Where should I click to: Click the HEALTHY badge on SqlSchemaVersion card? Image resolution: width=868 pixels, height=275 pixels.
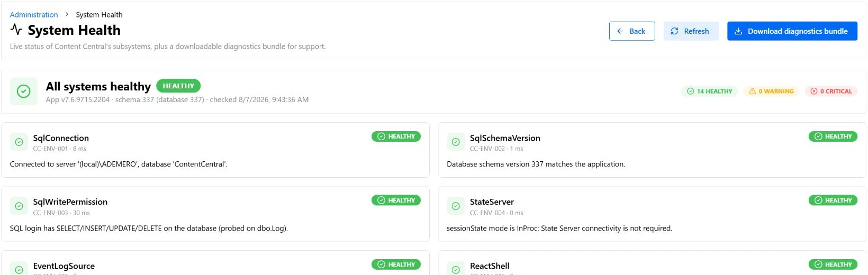833,136
